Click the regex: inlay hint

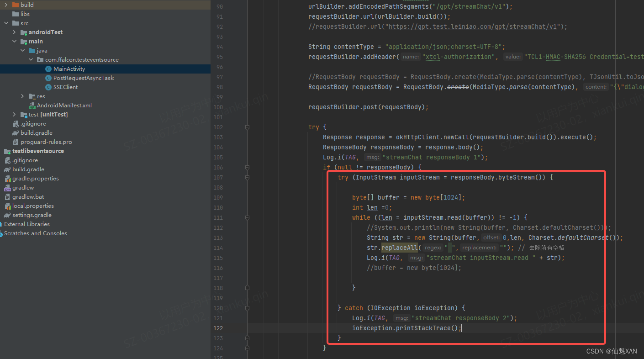[x=433, y=248]
